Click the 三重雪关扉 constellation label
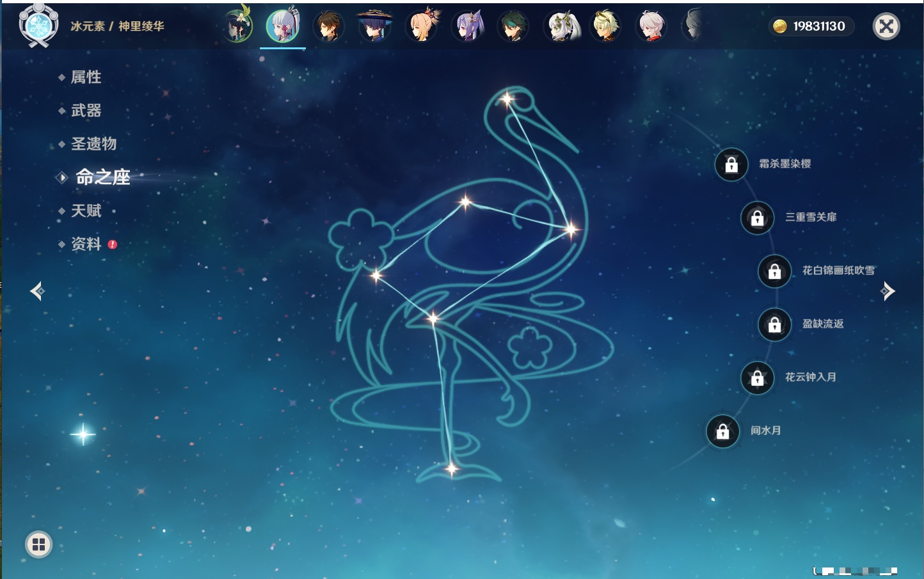Viewport: 924px width, 579px height. 811,217
